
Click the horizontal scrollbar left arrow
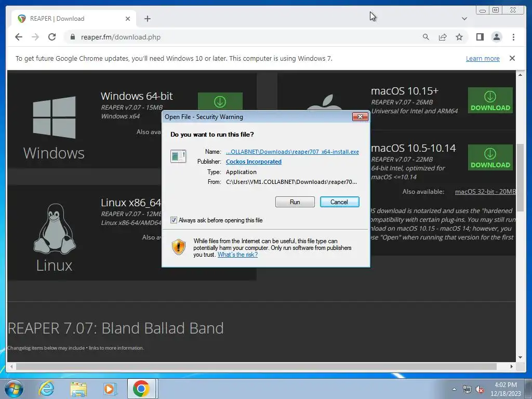coord(11,366)
